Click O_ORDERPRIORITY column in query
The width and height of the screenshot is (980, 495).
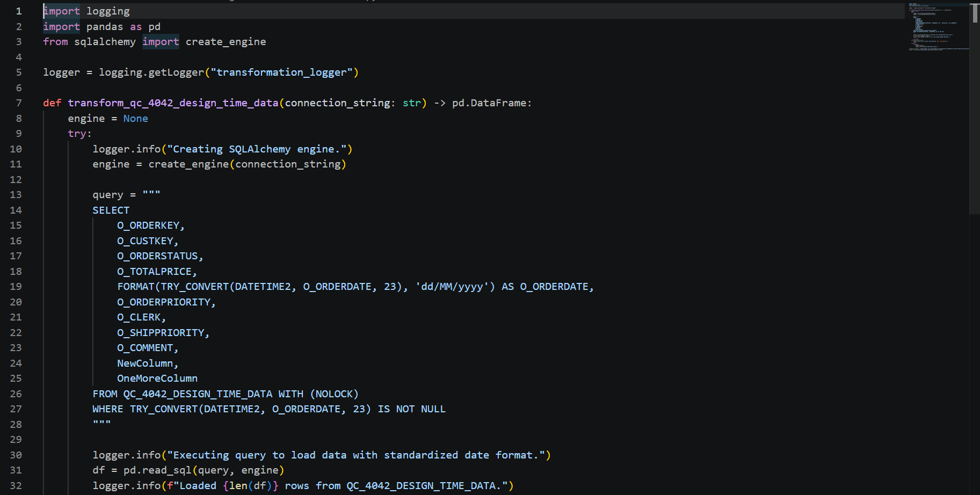pyautogui.click(x=164, y=302)
